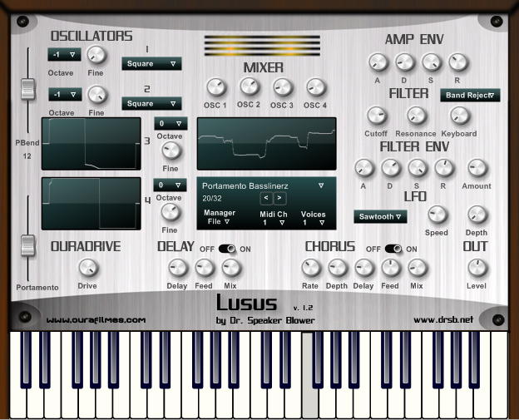Go to the previous preset

click(x=266, y=198)
